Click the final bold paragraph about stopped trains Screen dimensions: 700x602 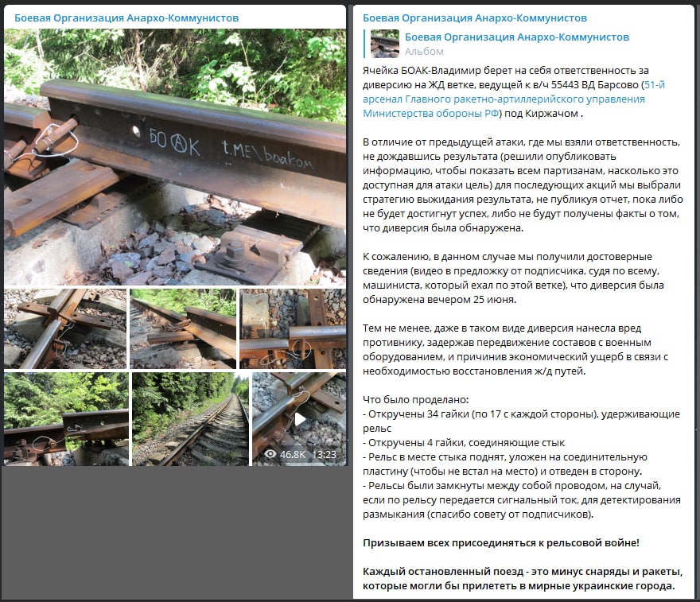click(523, 578)
